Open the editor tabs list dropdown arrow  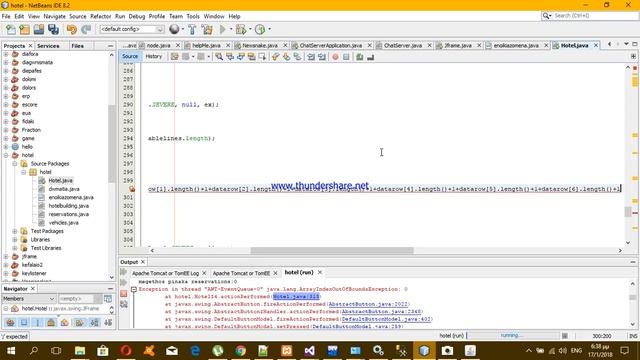click(626, 44)
